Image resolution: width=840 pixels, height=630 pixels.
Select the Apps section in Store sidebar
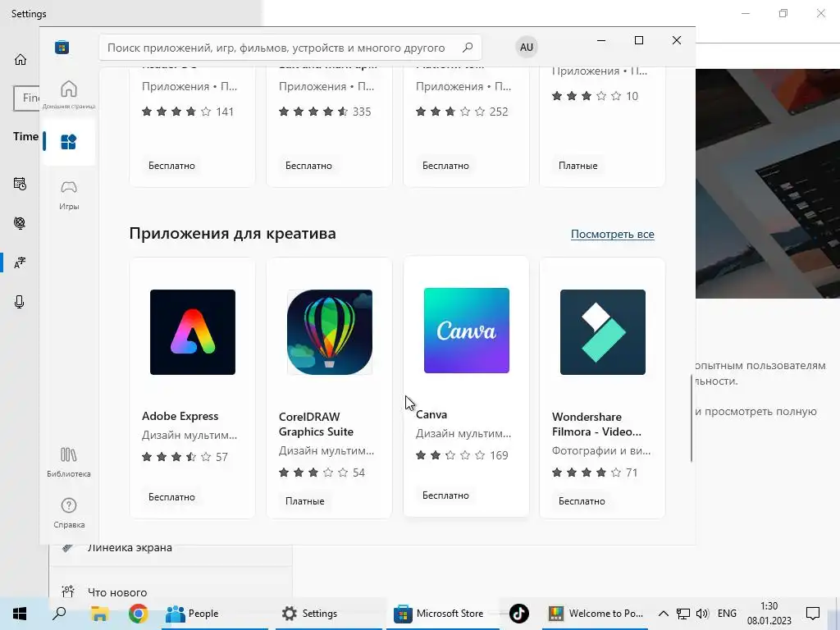(x=69, y=141)
